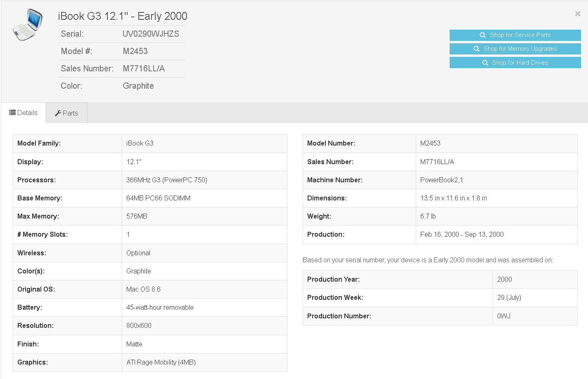Click the Display value 12.1"
588x379 pixels.
pyautogui.click(x=134, y=162)
